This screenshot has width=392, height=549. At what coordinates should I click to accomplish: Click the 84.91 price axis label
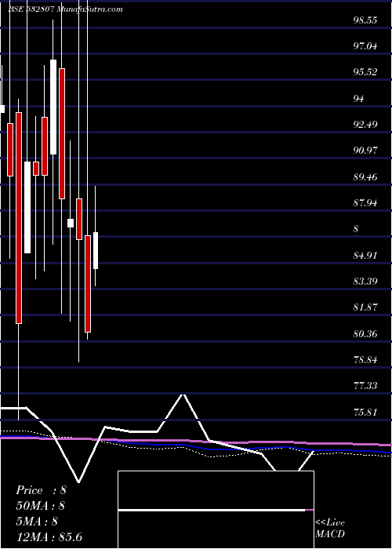click(x=365, y=256)
